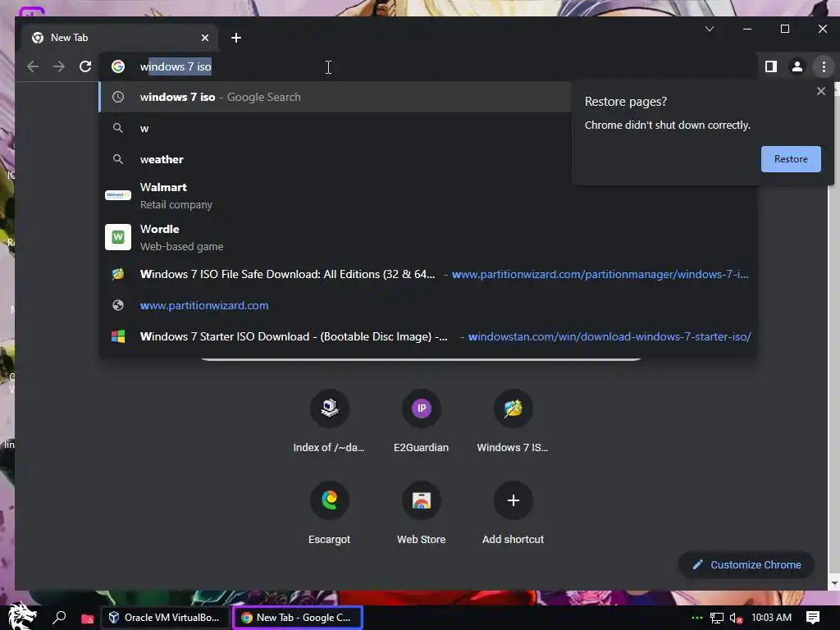Click the Windows logo icon beside the Starter ISO suggestion

click(118, 336)
